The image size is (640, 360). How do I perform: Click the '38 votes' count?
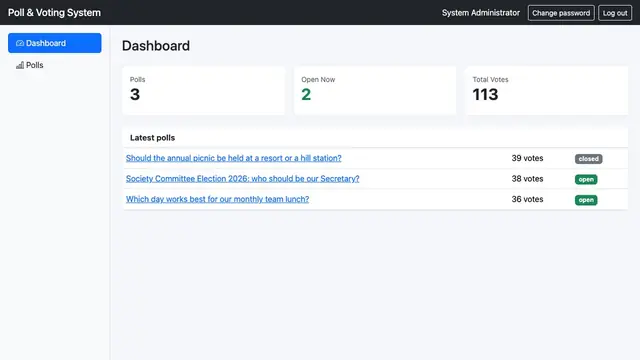click(527, 179)
